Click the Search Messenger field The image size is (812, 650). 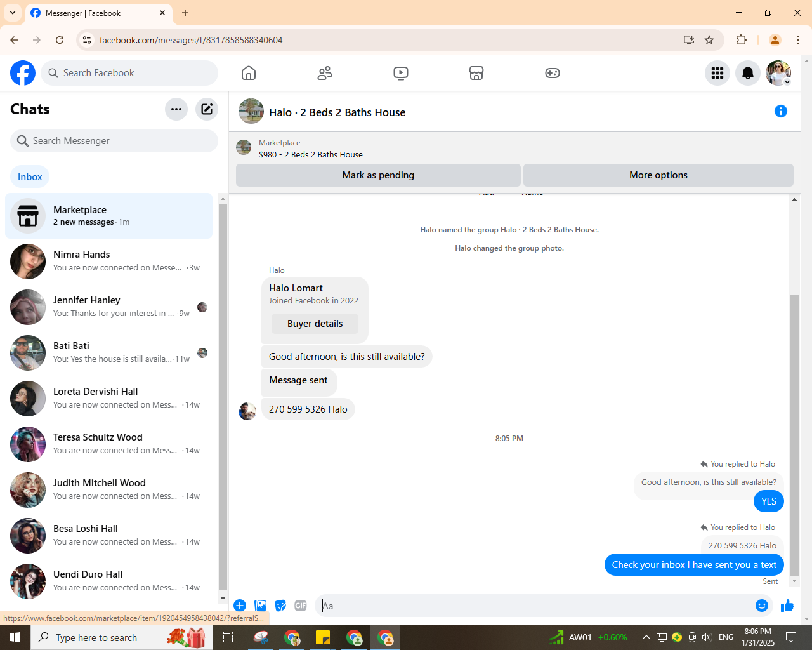(x=114, y=141)
